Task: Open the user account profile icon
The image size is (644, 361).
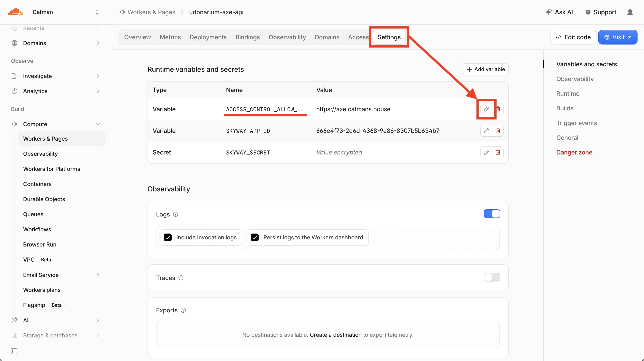Action: [630, 12]
